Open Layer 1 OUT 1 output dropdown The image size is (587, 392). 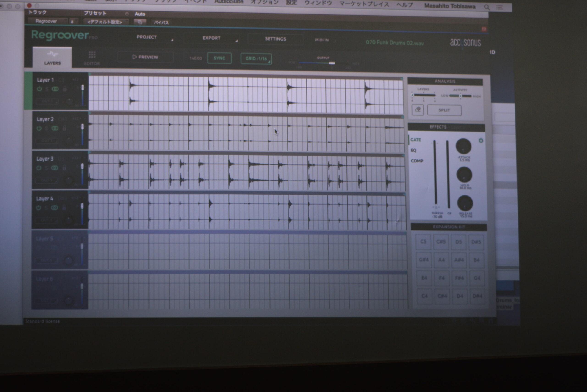tap(47, 101)
